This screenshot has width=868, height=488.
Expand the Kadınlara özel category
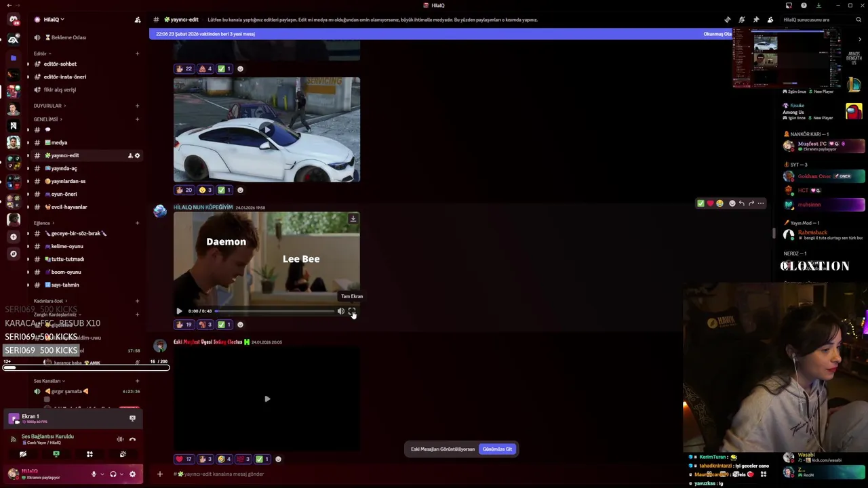[50, 301]
